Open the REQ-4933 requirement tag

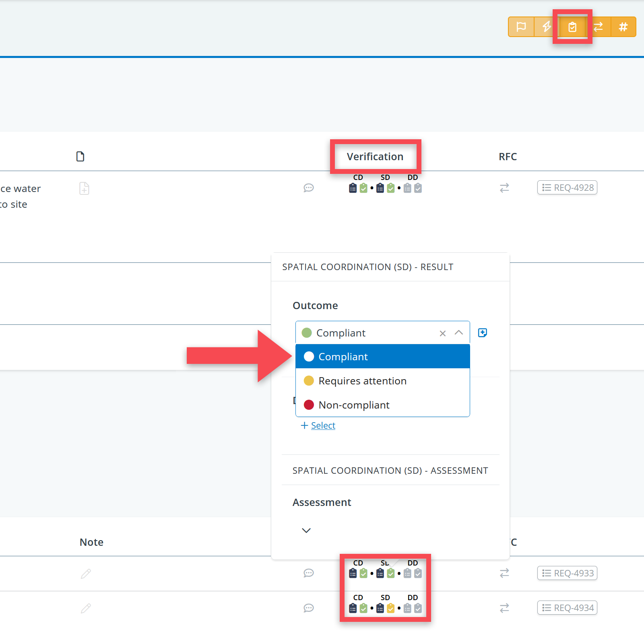(x=567, y=573)
